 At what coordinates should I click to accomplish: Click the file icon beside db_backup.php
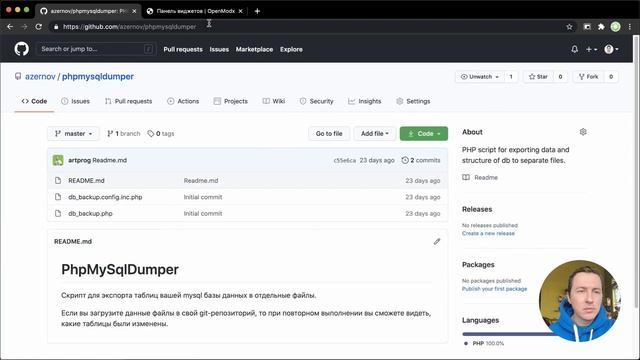(58, 213)
